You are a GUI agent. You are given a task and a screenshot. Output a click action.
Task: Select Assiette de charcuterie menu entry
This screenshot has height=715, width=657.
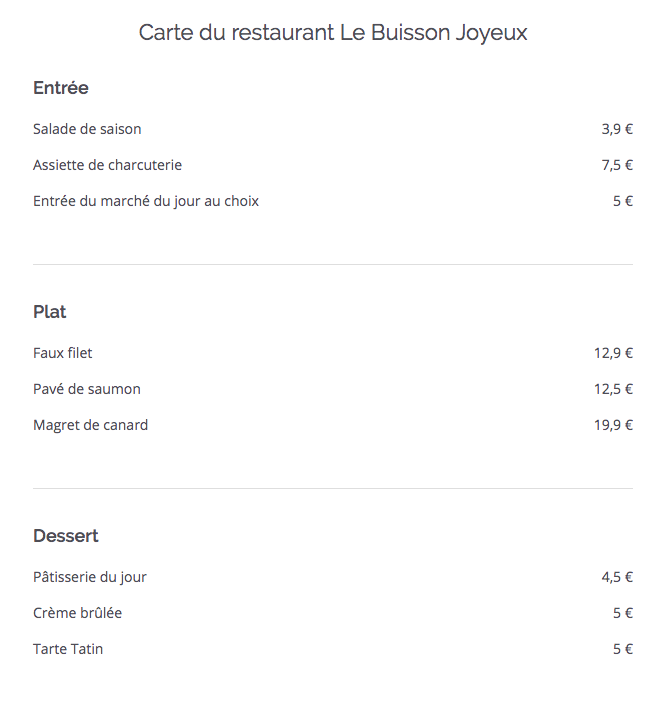click(107, 165)
